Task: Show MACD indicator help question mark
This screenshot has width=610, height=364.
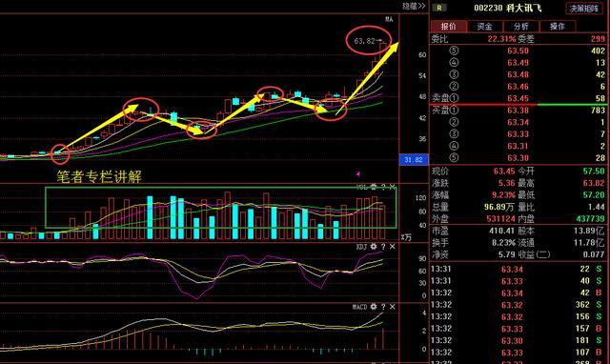Action: [383, 307]
